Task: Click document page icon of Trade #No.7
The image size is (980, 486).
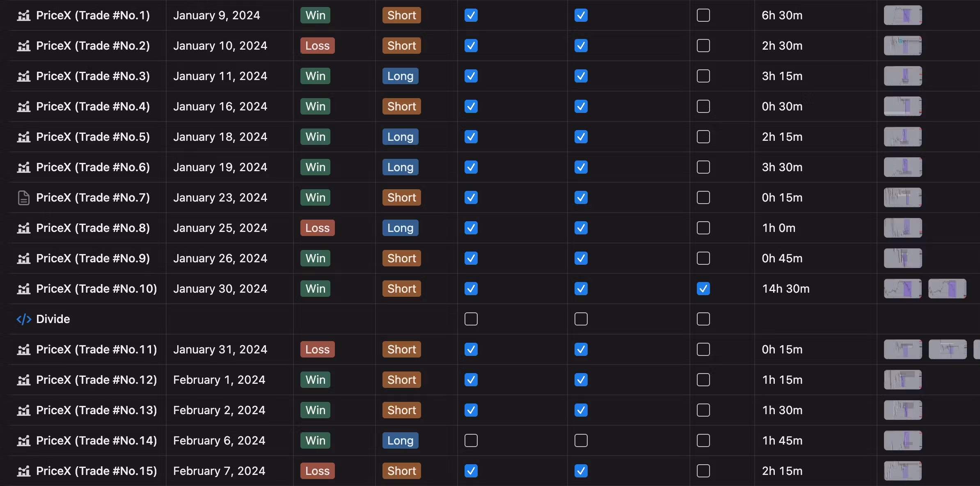Action: (x=24, y=198)
